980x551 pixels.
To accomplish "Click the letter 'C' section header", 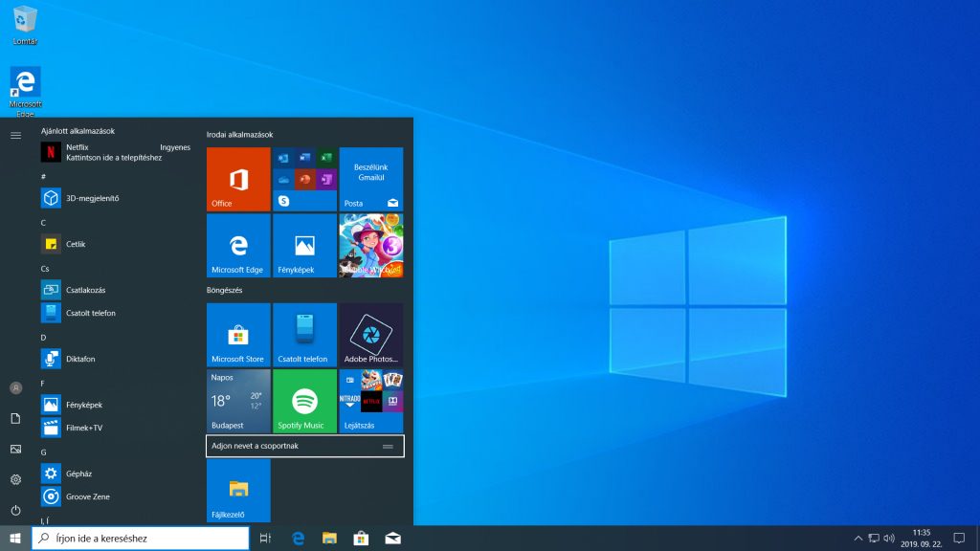I will [43, 222].
